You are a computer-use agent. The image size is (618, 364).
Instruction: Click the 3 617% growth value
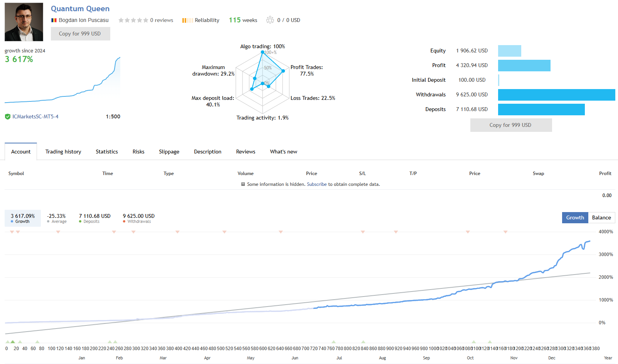pos(19,59)
